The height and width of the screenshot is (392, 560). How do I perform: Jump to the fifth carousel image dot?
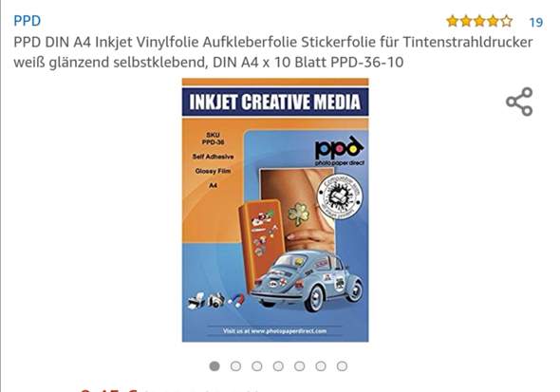coord(299,366)
